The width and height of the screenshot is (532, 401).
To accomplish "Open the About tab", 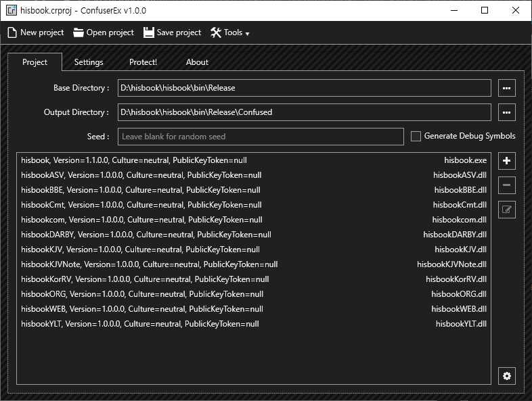I will (197, 62).
